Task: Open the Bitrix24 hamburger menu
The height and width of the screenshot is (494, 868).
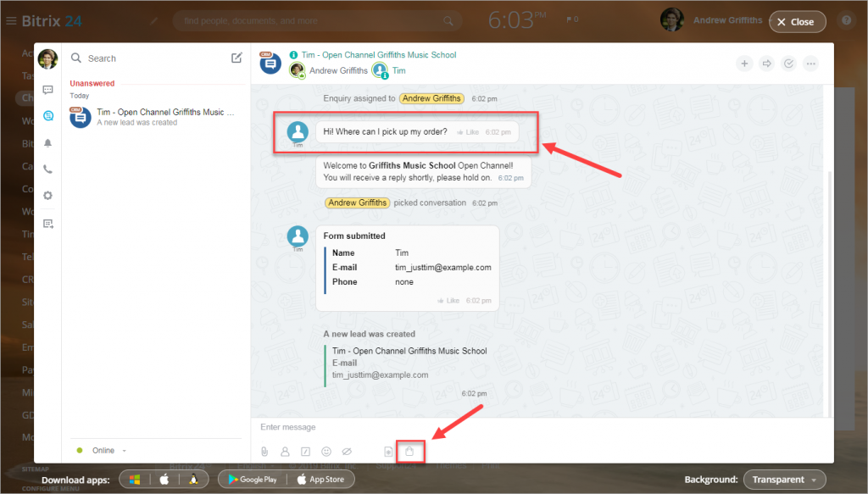Action: click(11, 21)
